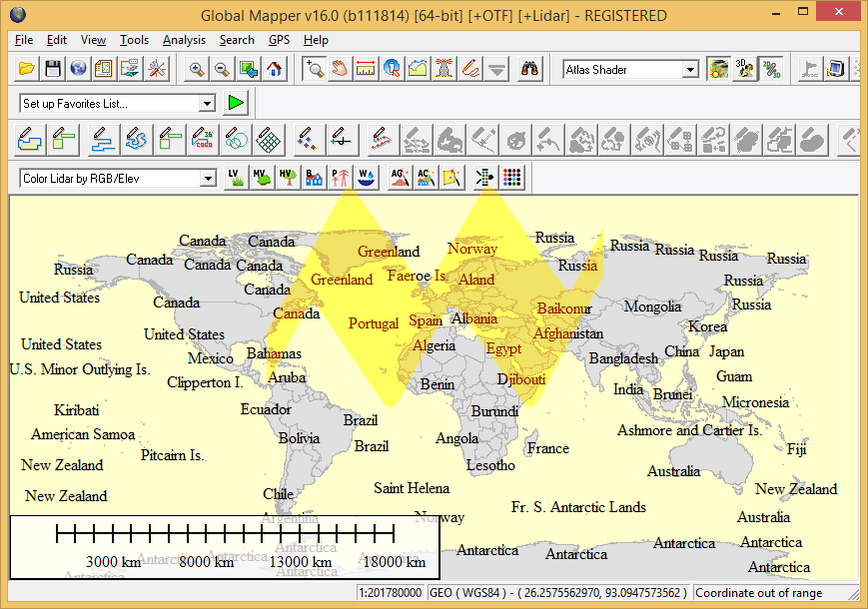
Task: Click the Home full view icon
Action: 274,69
